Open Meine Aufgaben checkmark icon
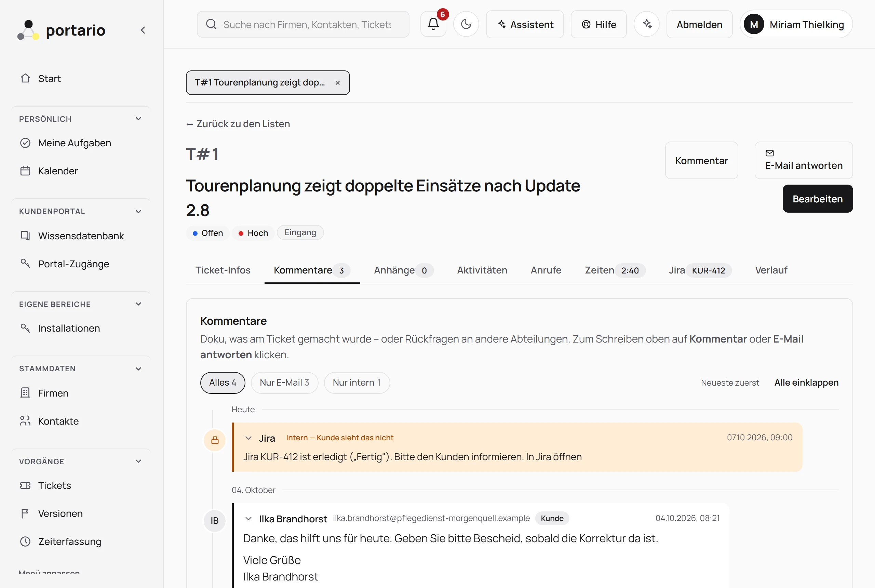This screenshot has height=588, width=875. [25, 143]
